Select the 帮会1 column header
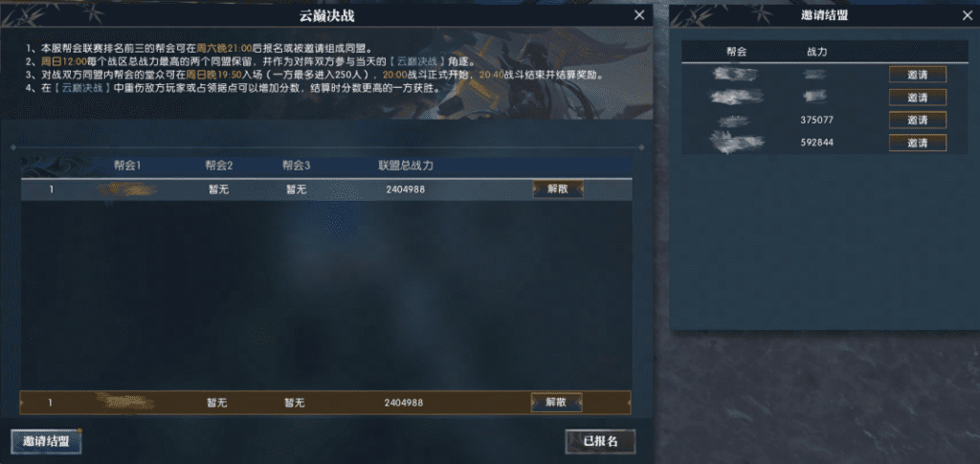980x464 pixels. tap(127, 166)
